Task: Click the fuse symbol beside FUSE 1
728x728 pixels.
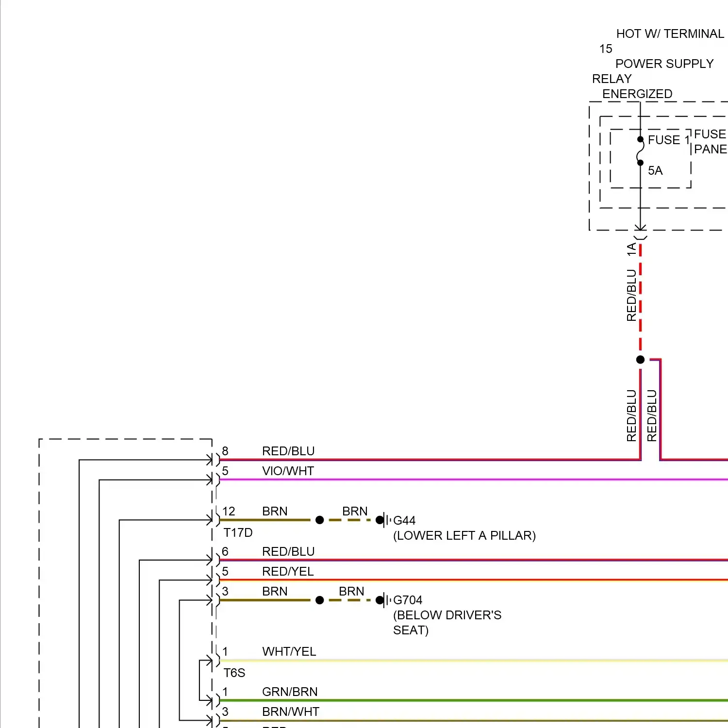Action: tap(640, 151)
